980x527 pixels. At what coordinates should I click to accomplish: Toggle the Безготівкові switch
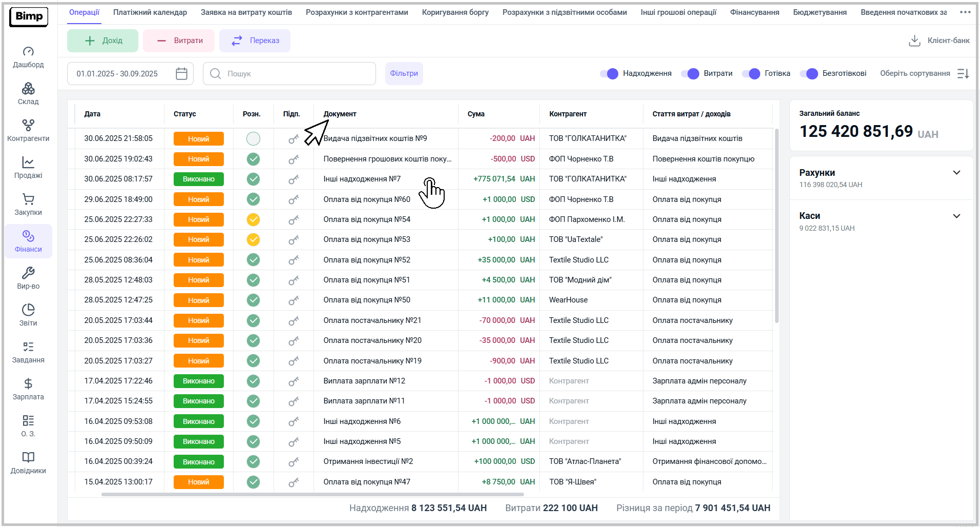[809, 74]
